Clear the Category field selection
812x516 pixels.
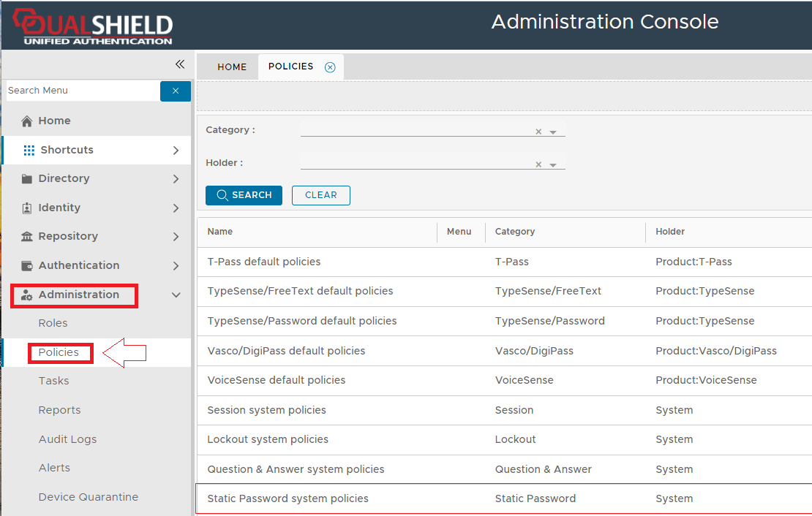click(538, 132)
